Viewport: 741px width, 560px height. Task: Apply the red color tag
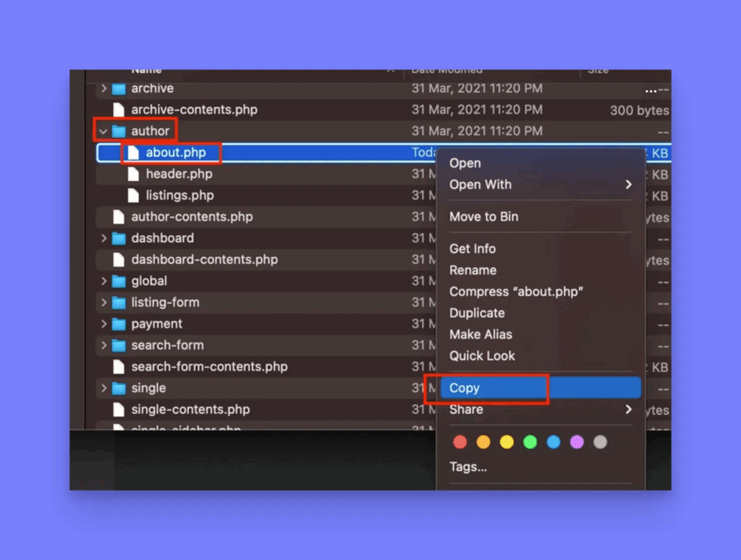click(x=460, y=442)
